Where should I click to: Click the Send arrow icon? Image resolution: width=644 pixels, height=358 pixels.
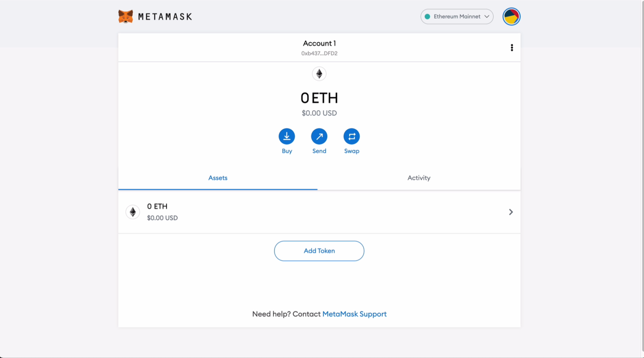[319, 136]
